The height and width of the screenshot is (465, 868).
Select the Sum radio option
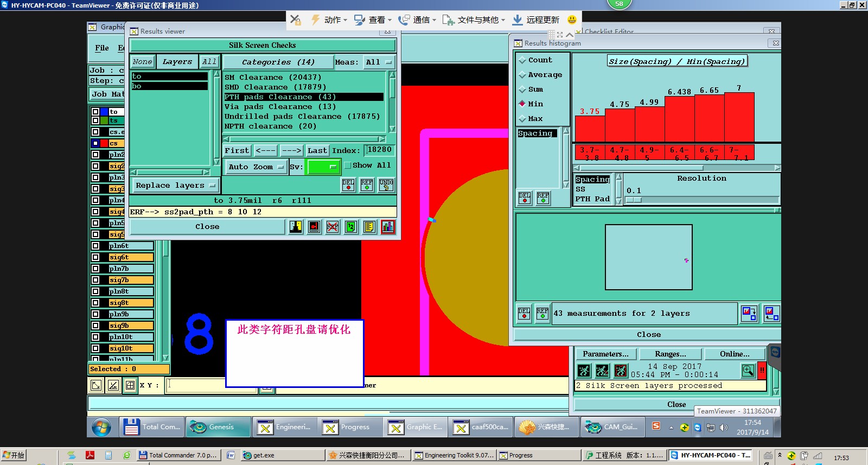coord(531,90)
